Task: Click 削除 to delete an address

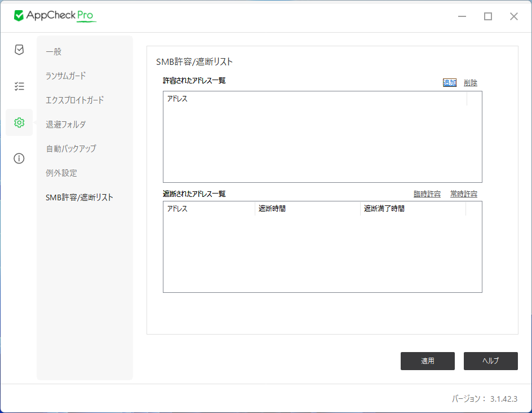Action: [x=471, y=82]
